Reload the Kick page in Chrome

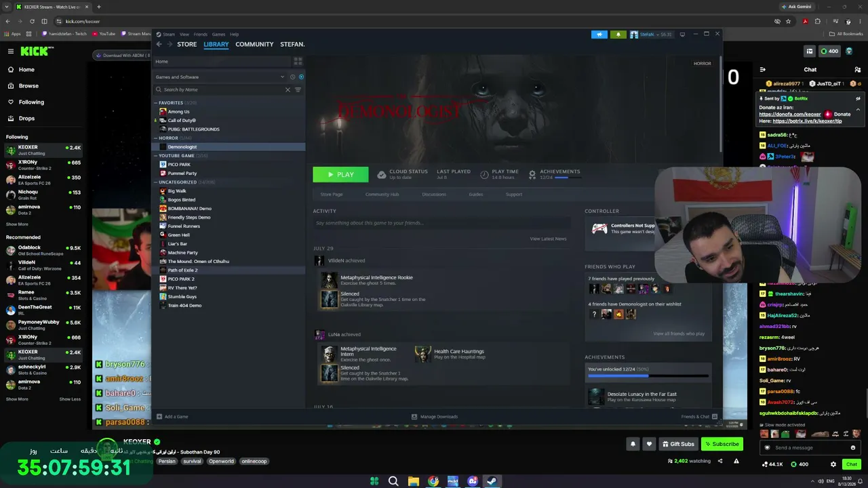click(32, 21)
